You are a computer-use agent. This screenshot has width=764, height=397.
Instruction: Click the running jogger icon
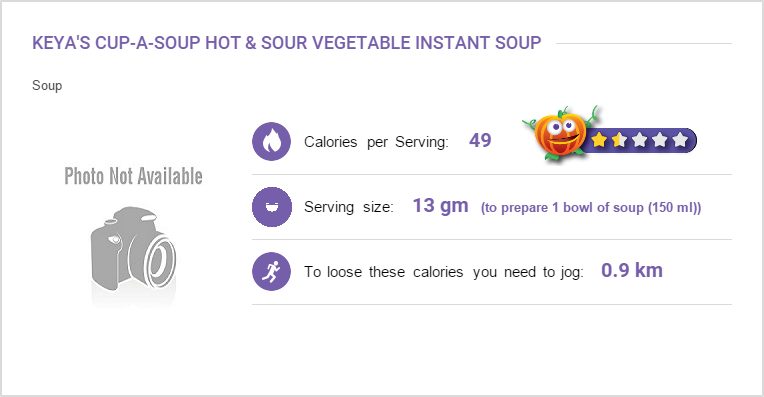click(x=271, y=271)
